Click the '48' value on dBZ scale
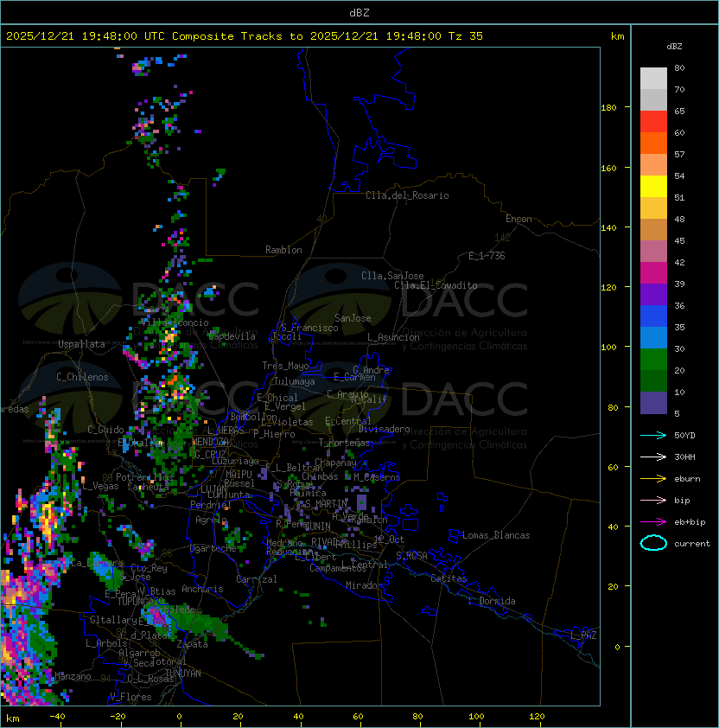The height and width of the screenshot is (728, 719). 679,219
